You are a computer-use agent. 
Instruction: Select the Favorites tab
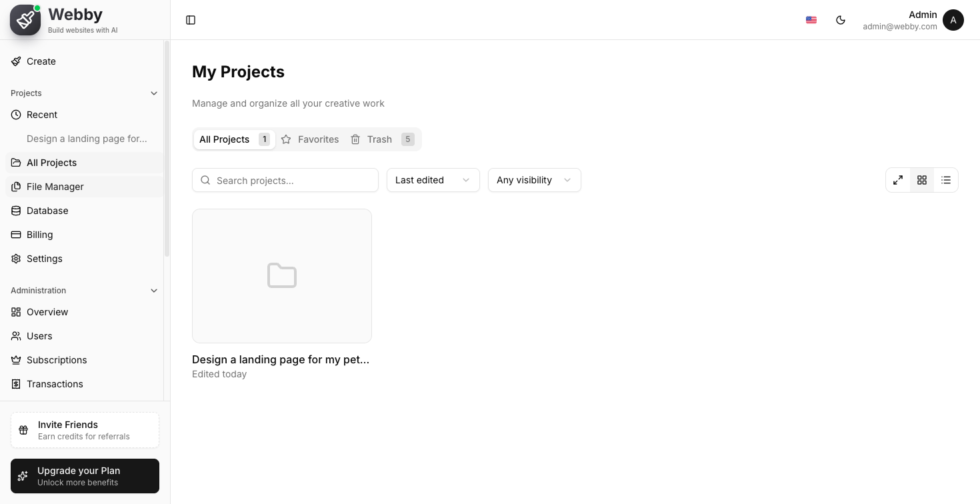[310, 139]
